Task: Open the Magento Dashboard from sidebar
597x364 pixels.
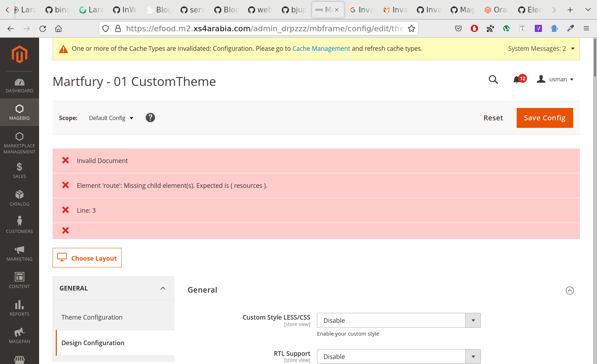Action: (x=20, y=85)
